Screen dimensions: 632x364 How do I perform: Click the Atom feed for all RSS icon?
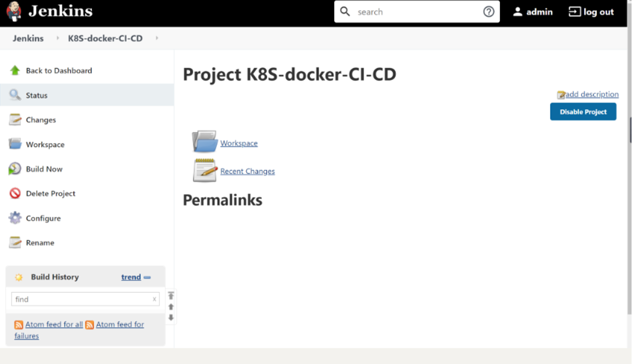click(x=19, y=325)
